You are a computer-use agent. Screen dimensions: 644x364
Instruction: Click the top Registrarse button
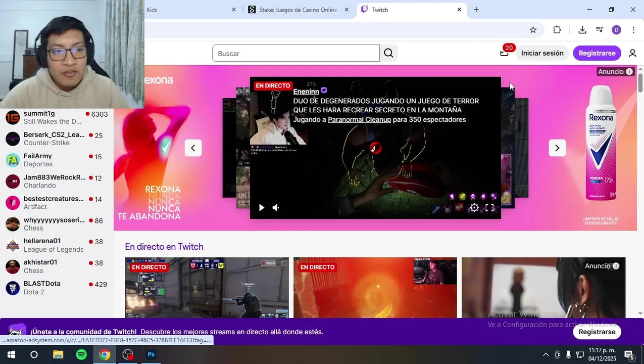[597, 53]
